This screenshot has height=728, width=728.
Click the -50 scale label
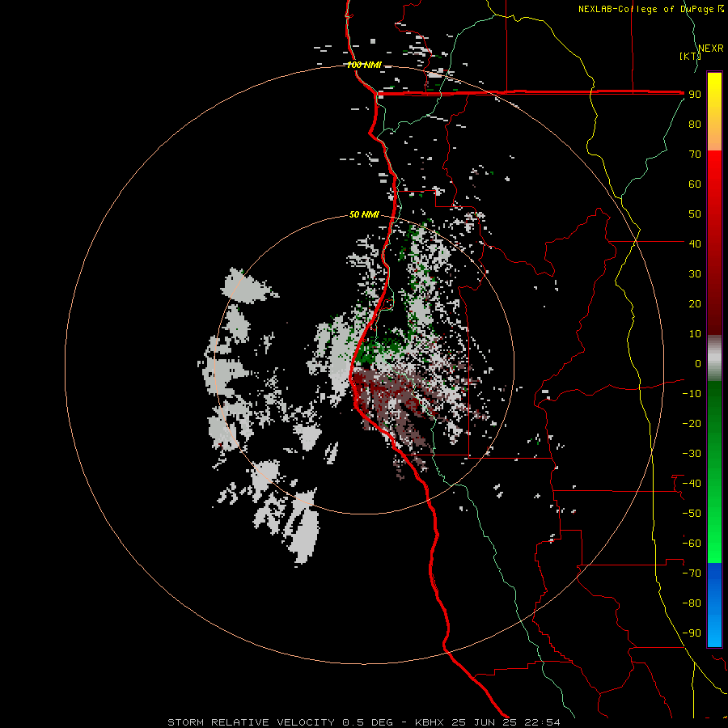tap(692, 514)
